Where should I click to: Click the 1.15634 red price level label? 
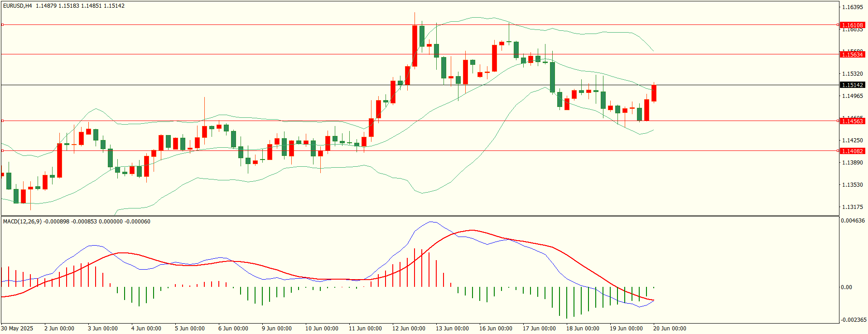(x=852, y=55)
